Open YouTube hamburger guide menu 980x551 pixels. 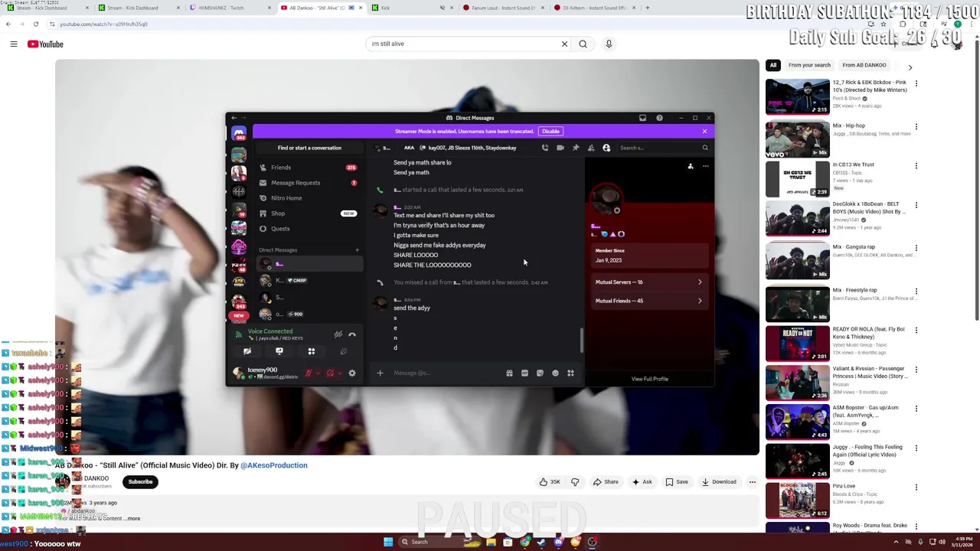point(14,44)
